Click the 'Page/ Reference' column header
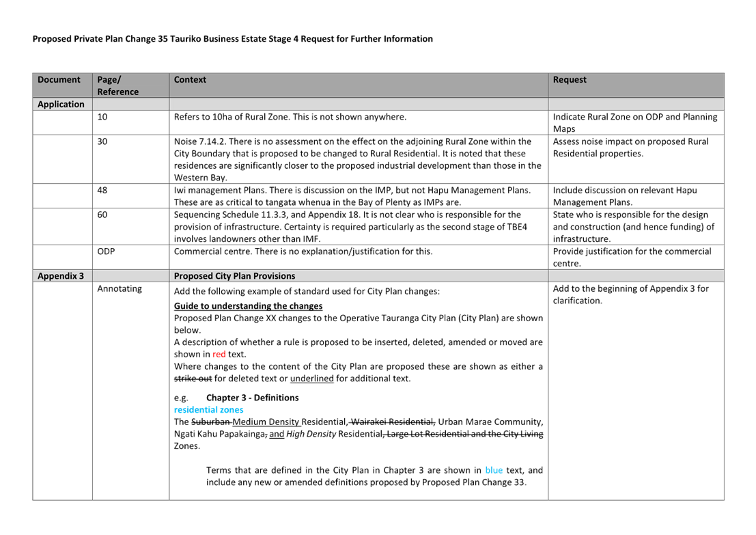 (117, 85)
